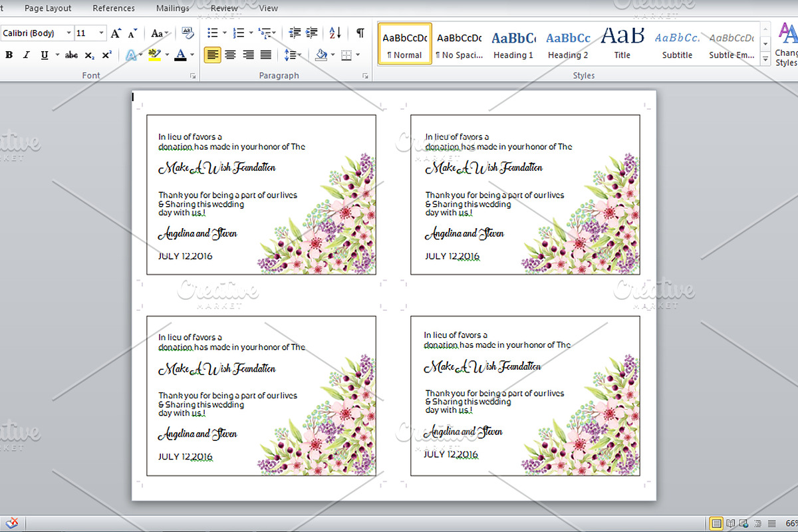
Task: Apply the Heading 2 style
Action: 568,44
